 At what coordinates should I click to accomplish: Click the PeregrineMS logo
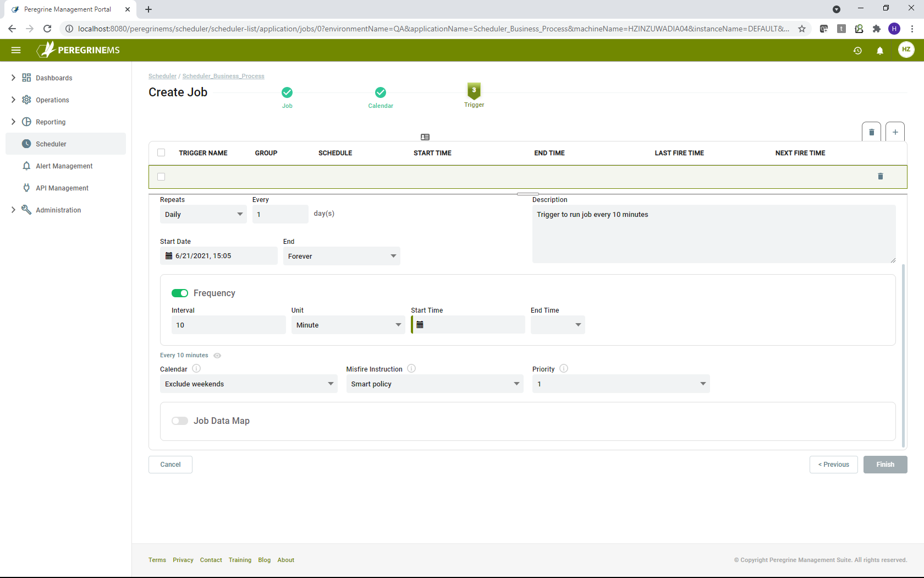pos(78,50)
